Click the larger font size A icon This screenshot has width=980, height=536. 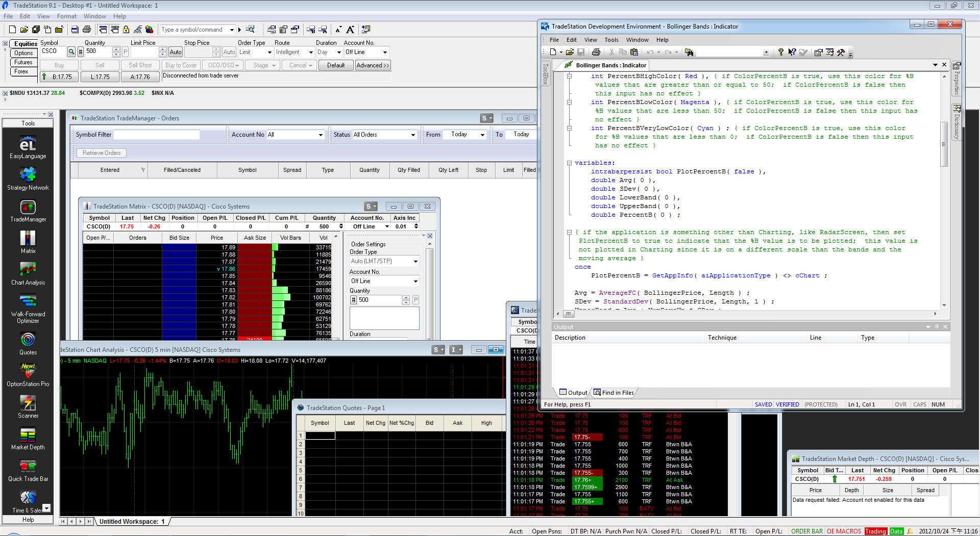coord(350,30)
